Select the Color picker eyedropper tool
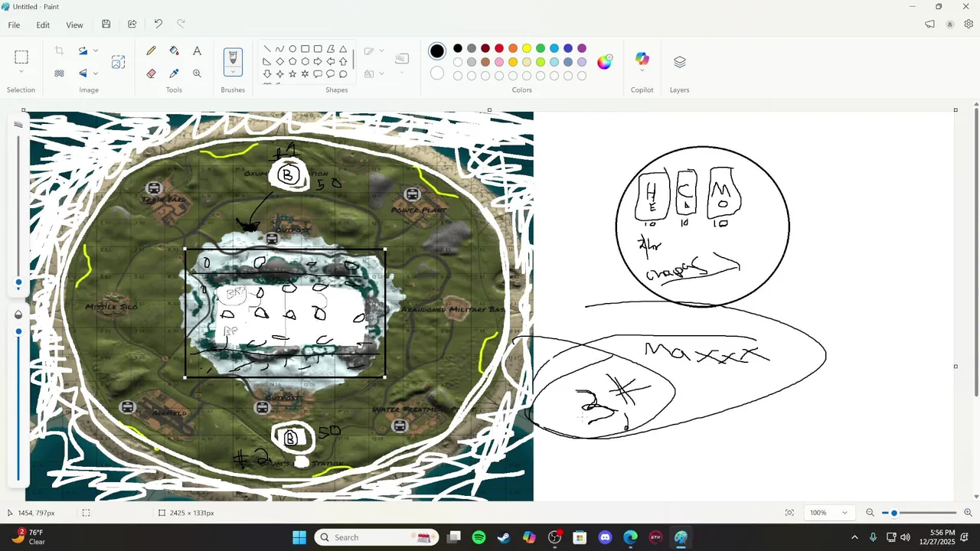980x551 pixels. tap(174, 73)
